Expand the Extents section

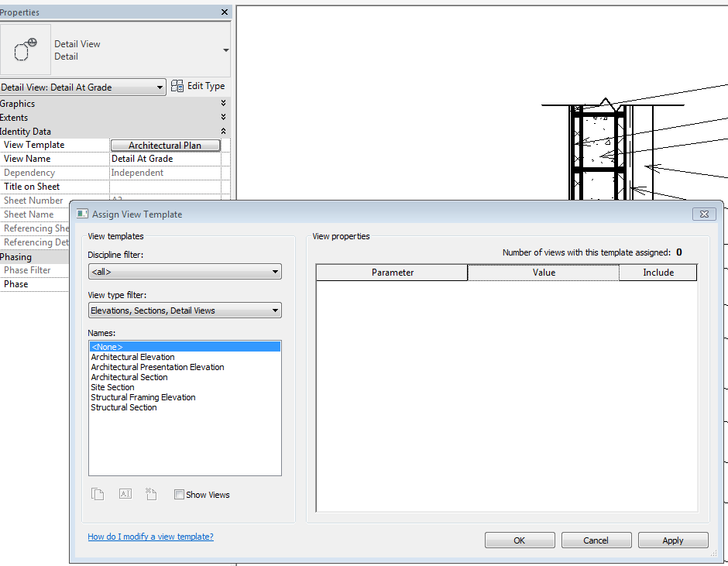223,117
